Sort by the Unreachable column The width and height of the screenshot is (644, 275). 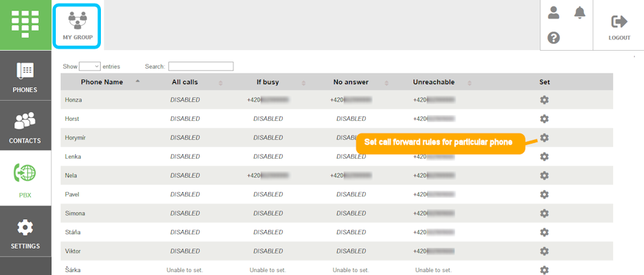point(434,82)
